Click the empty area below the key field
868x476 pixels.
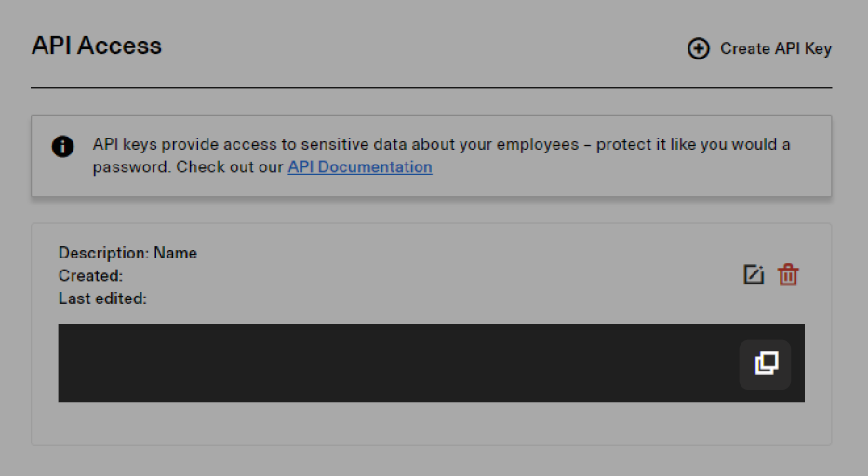coord(431,423)
